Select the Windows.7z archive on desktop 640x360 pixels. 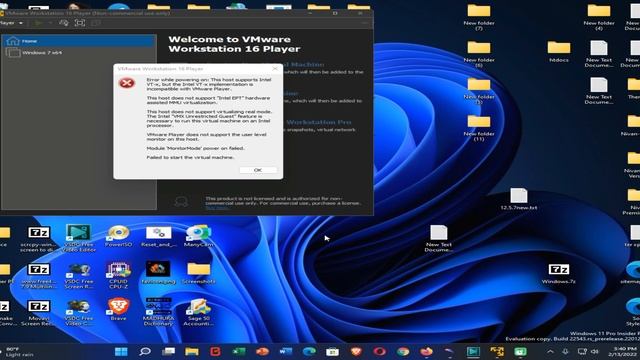558,273
